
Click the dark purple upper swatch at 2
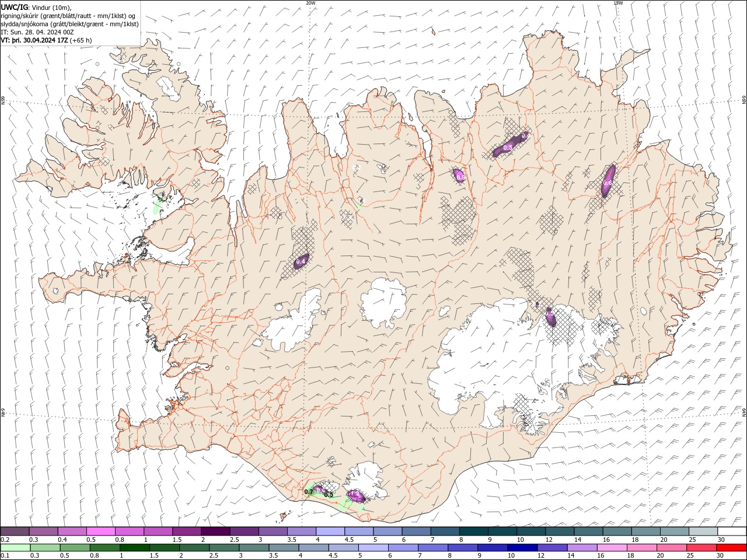pyautogui.click(x=215, y=531)
